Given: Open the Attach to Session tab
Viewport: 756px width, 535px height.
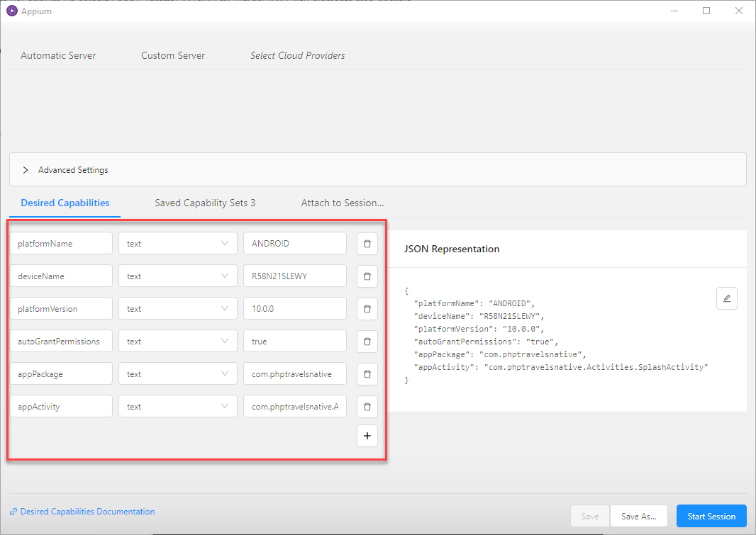Looking at the screenshot, I should (343, 203).
